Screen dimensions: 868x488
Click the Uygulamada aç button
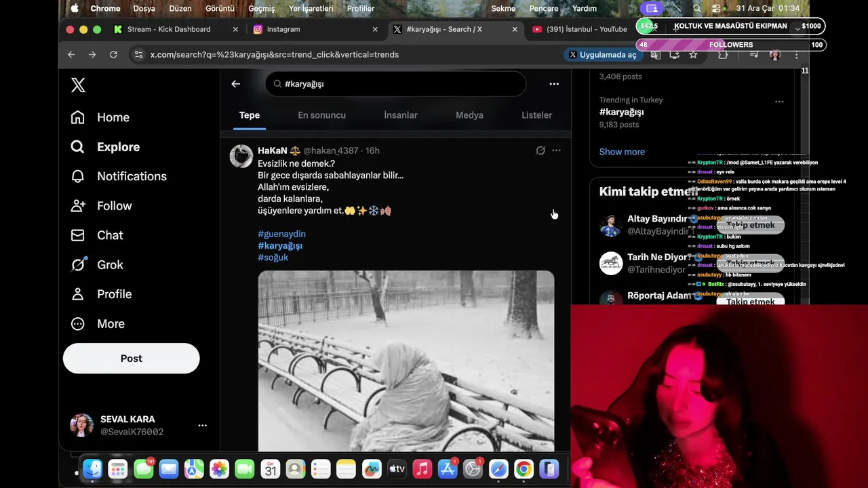pos(603,55)
